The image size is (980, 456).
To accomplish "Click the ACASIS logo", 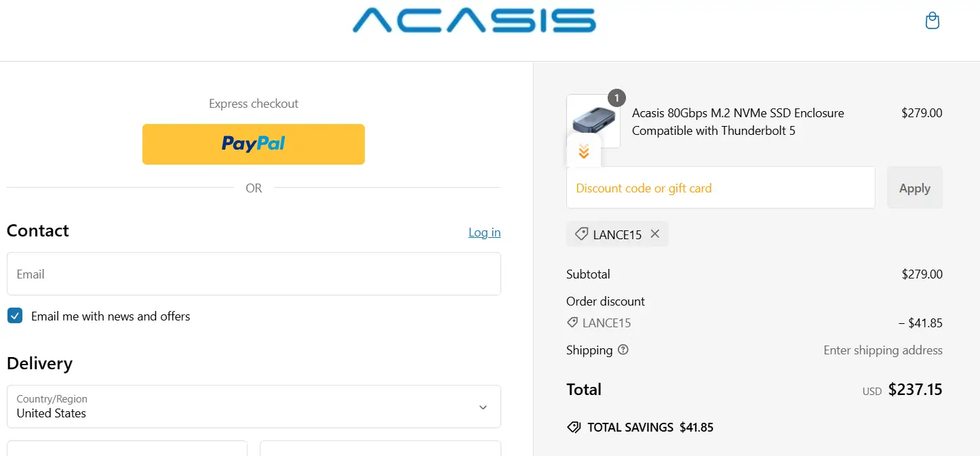I will (x=474, y=20).
